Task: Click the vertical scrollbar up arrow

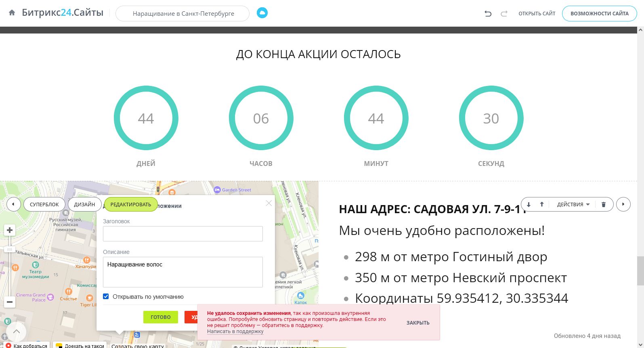Action: (640, 30)
